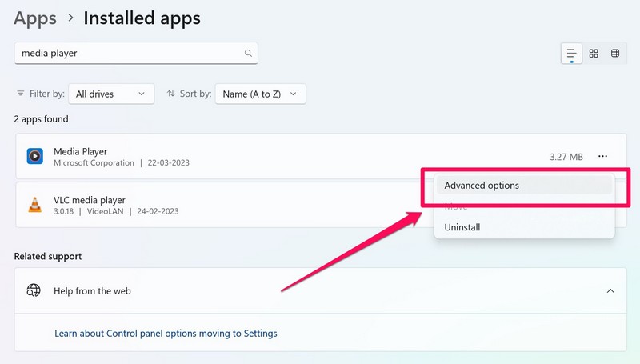This screenshot has height=364, width=640.
Task: Click the Installed apps heading
Action: point(142,18)
